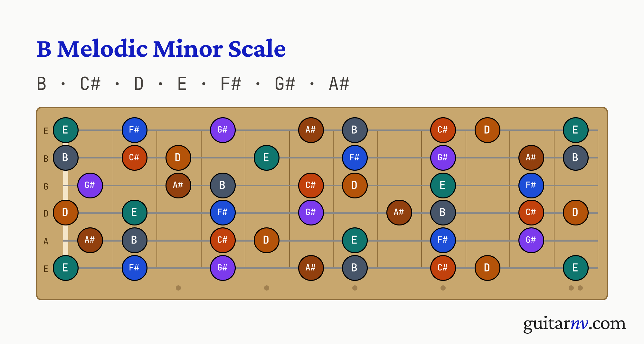Select B at fret 12 on the B string

[x=576, y=158]
